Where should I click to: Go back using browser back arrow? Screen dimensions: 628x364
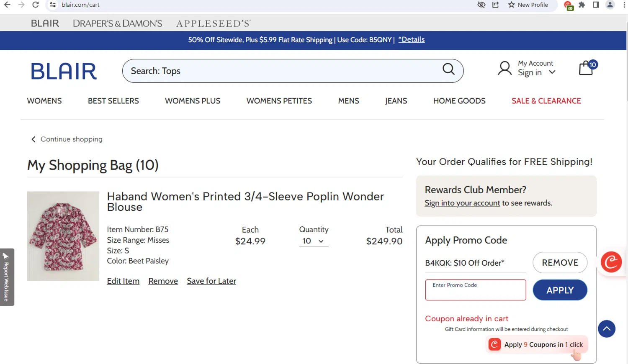click(7, 5)
